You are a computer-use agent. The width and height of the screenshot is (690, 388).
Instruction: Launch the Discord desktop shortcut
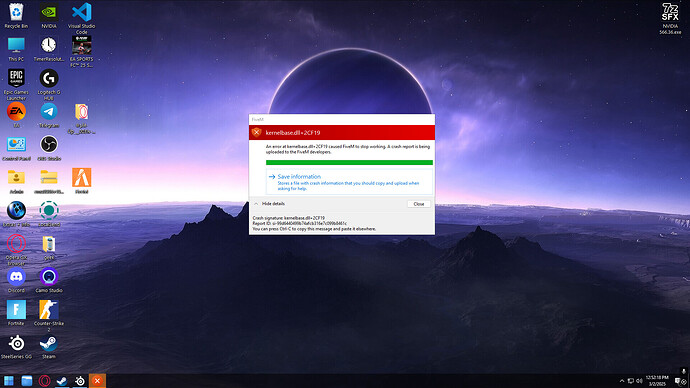coord(16,280)
